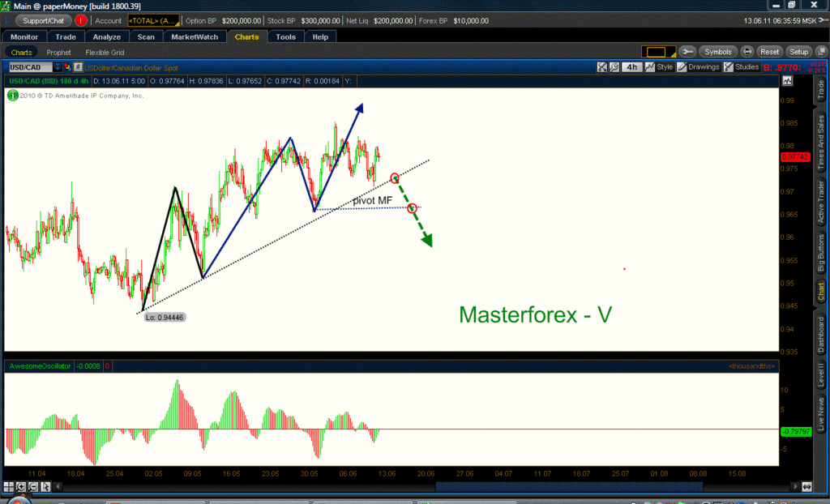Click the print icon next to Reset

point(747,51)
